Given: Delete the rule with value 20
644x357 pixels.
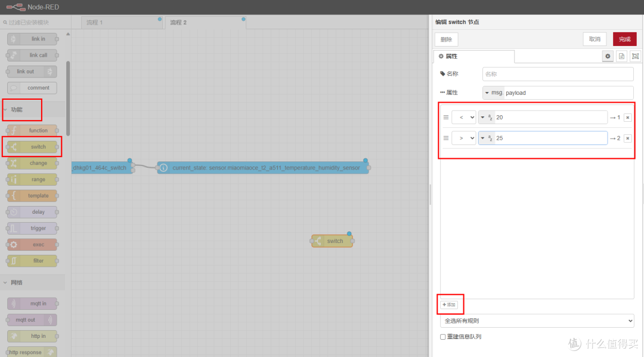Looking at the screenshot, I should coord(627,118).
